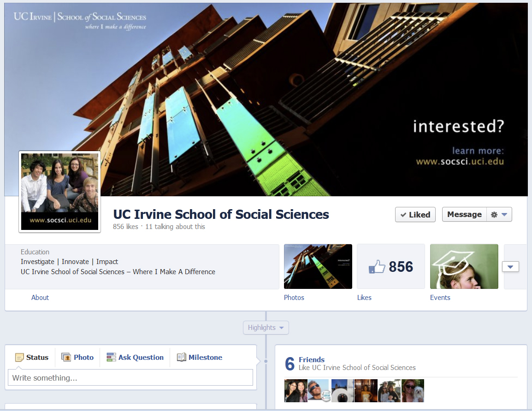Open the Photos building thumbnail
Viewport: 532px width, 411px height.
point(318,266)
